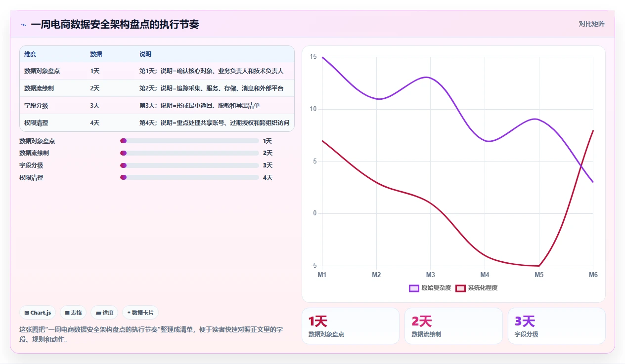Select the 权限清理 table row cell
Image resolution: width=625 pixels, height=364 pixels.
[x=52, y=122]
